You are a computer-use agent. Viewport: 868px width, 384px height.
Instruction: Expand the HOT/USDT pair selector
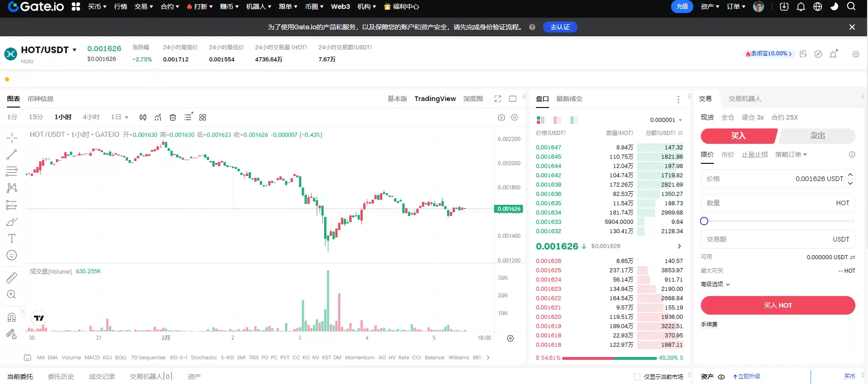(x=75, y=50)
